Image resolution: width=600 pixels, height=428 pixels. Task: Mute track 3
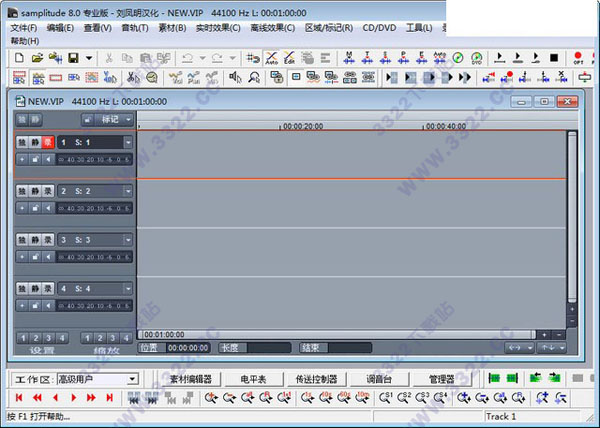(35, 240)
